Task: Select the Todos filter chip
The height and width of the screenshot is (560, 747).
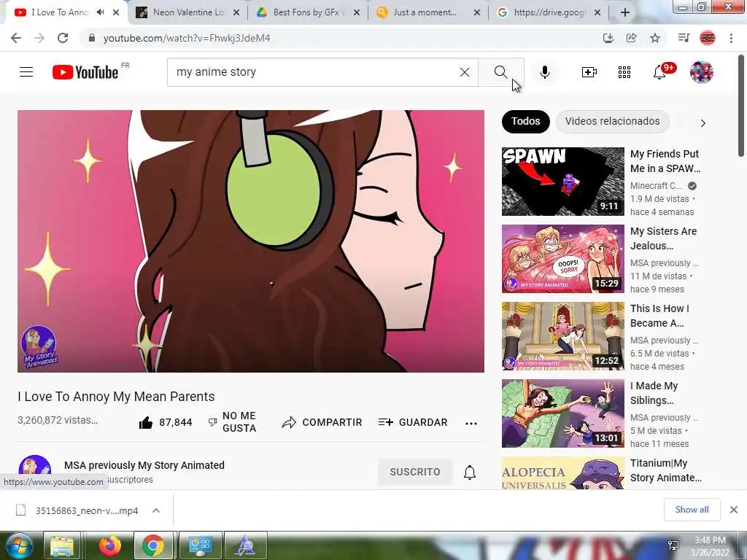Action: (525, 122)
